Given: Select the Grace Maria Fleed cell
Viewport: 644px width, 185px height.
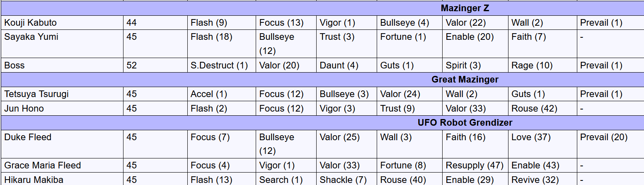Looking at the screenshot, I should pos(62,166).
